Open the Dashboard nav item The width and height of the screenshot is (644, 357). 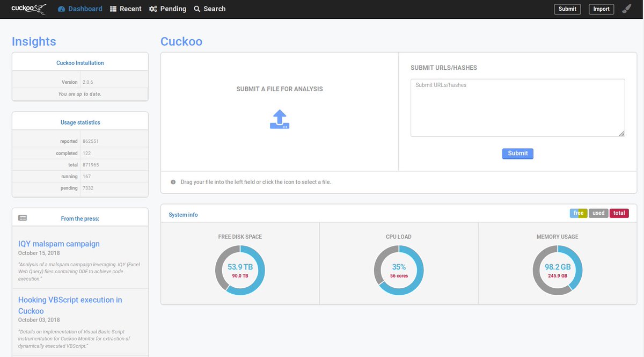(x=80, y=9)
